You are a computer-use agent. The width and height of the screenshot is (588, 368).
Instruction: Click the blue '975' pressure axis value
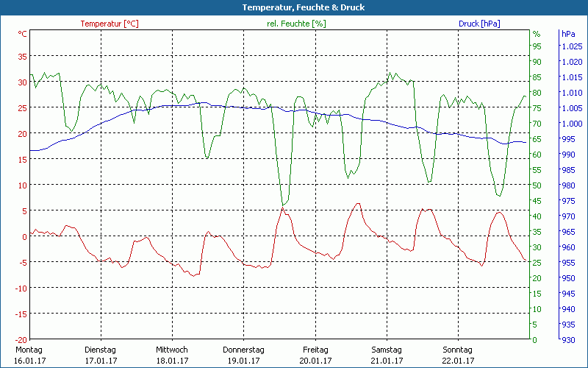click(568, 200)
